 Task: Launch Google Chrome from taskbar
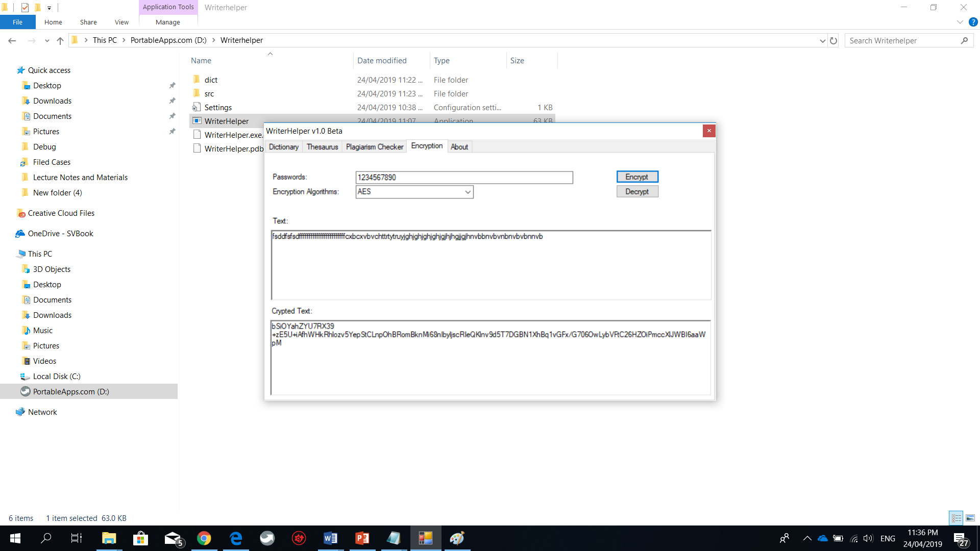coord(204,538)
